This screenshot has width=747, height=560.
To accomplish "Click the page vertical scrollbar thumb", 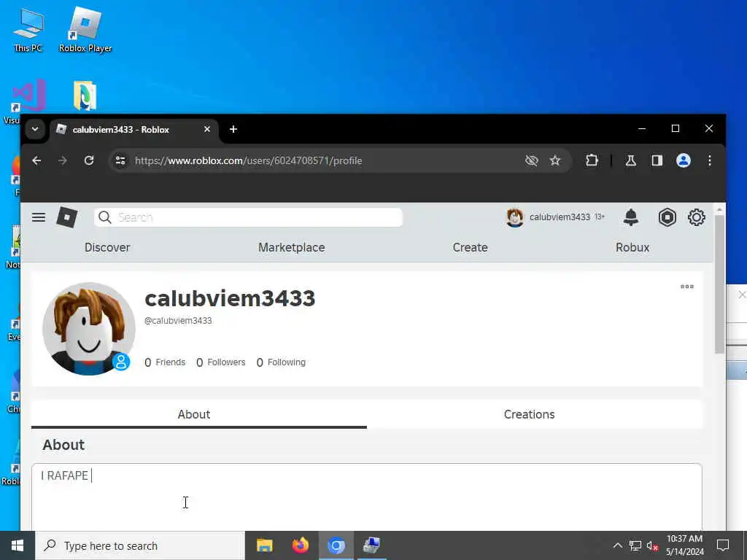I will [719, 284].
